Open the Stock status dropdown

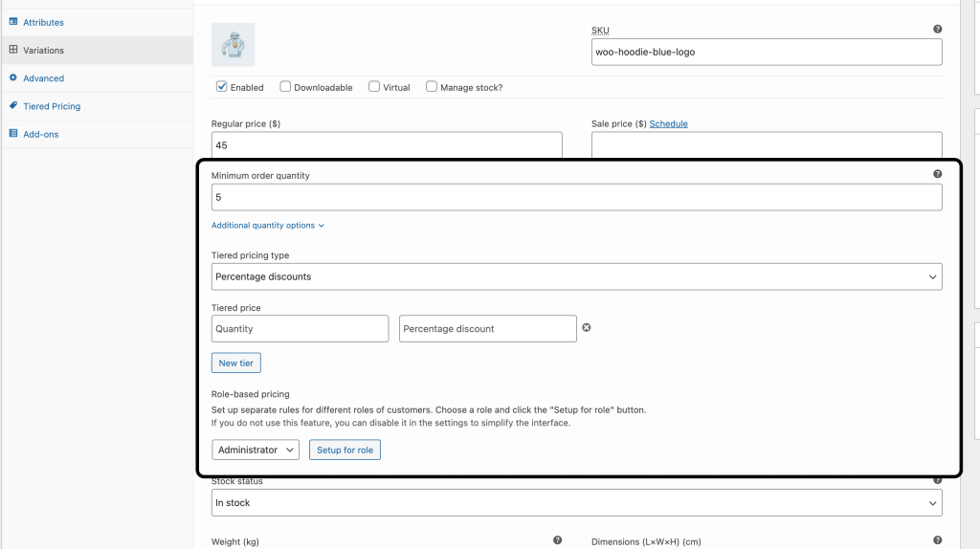576,502
